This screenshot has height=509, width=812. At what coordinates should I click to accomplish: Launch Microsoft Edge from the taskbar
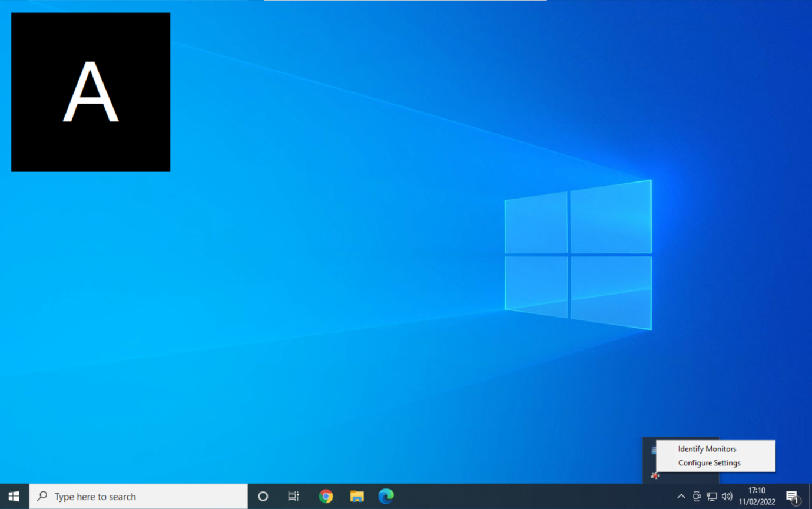point(386,497)
